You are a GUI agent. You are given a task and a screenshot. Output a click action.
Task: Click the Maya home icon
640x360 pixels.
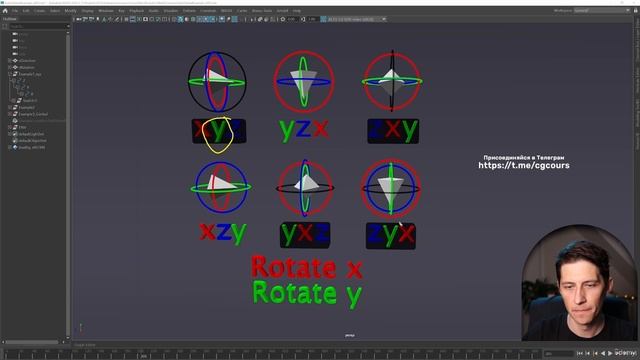[x=5, y=11]
